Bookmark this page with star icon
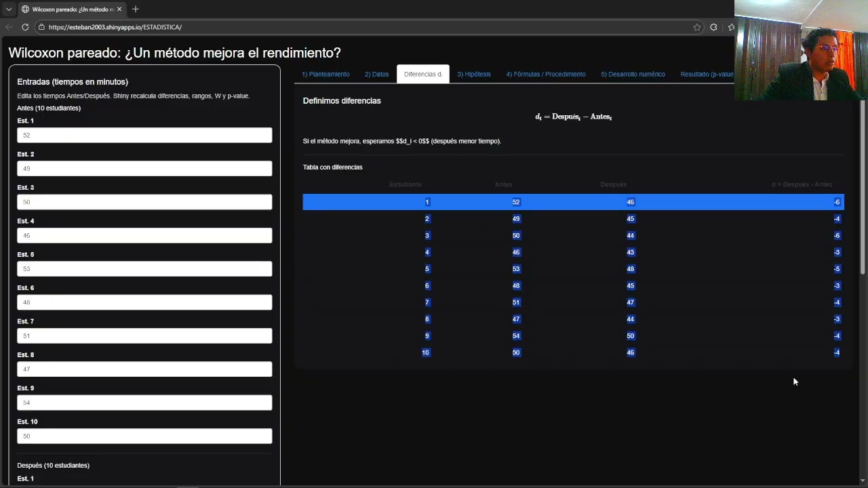The height and width of the screenshot is (488, 868). click(x=697, y=27)
